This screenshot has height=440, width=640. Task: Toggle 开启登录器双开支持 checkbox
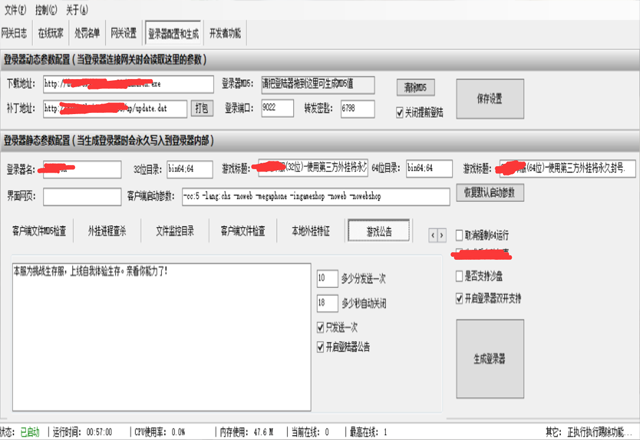[x=459, y=298]
